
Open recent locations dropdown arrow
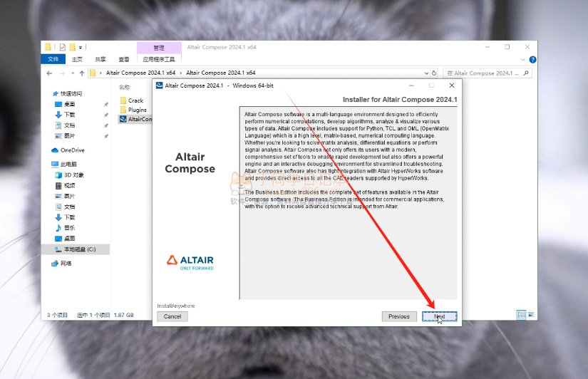[x=73, y=73]
